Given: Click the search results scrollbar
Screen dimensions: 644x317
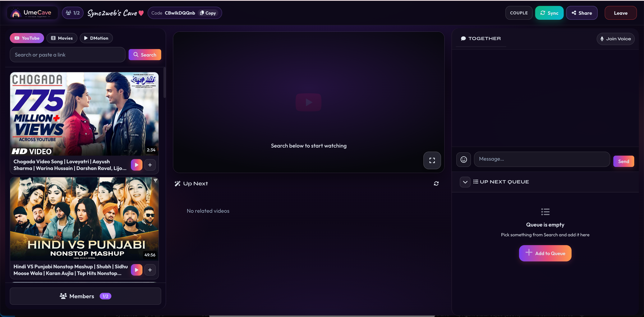Looking at the screenshot, I should pyautogui.click(x=164, y=82).
